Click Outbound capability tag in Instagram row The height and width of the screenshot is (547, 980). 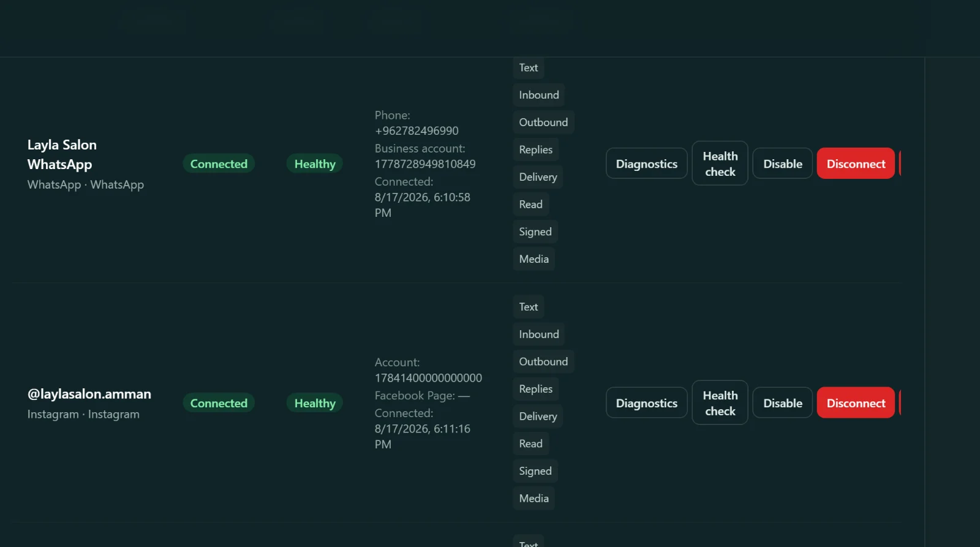543,361
